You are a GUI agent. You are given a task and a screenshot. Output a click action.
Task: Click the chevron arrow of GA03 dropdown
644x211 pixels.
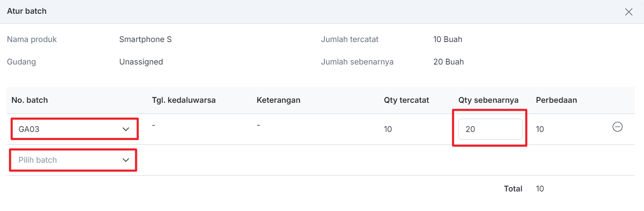tap(126, 129)
